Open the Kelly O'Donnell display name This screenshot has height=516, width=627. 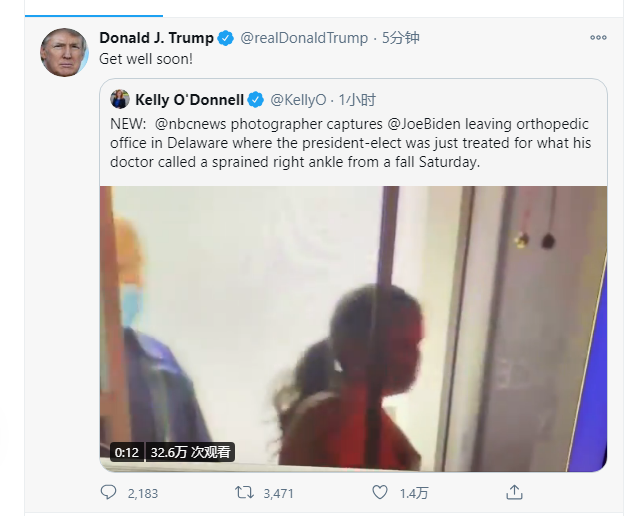190,100
